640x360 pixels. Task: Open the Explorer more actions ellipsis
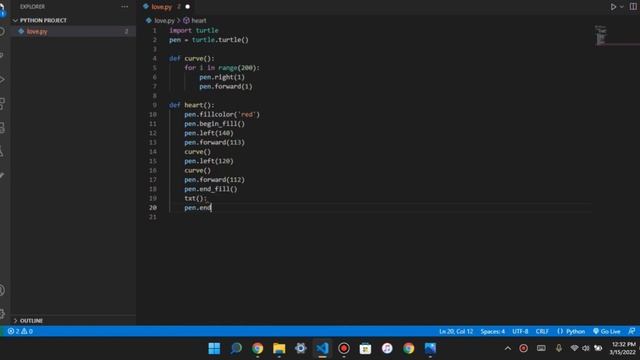coord(124,7)
